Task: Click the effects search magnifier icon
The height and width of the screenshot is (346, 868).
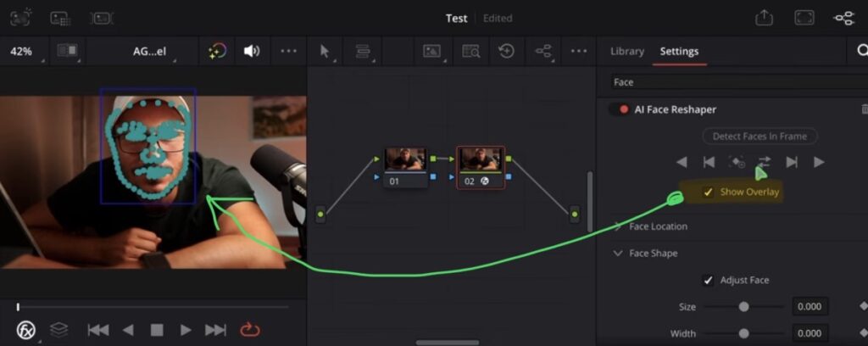Action: 861,51
